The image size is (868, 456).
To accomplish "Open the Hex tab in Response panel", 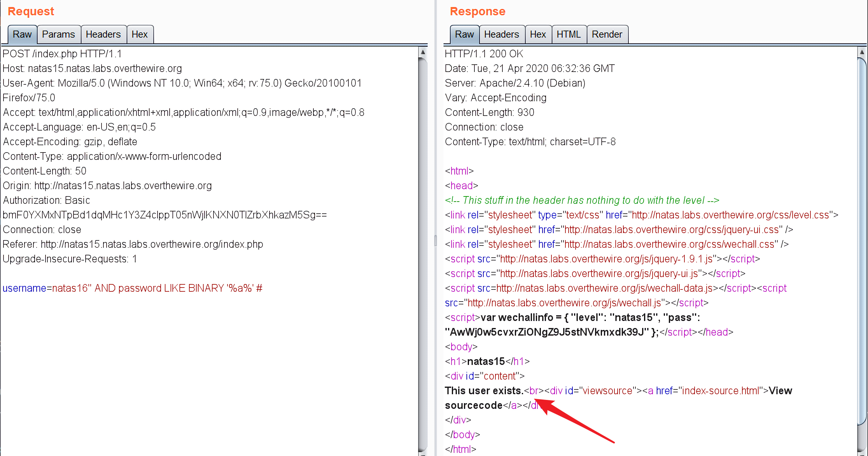I will tap(538, 34).
